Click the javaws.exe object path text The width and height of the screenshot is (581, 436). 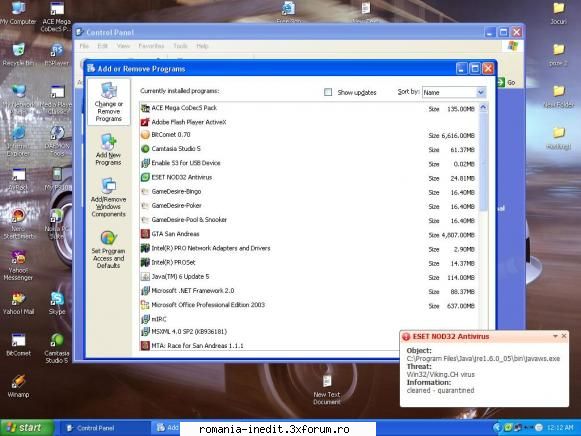[x=483, y=359]
